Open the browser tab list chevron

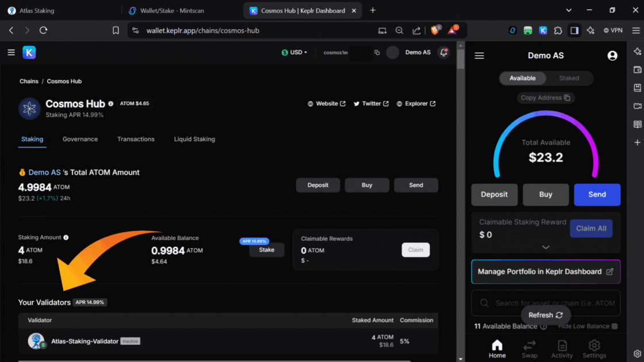point(569,10)
